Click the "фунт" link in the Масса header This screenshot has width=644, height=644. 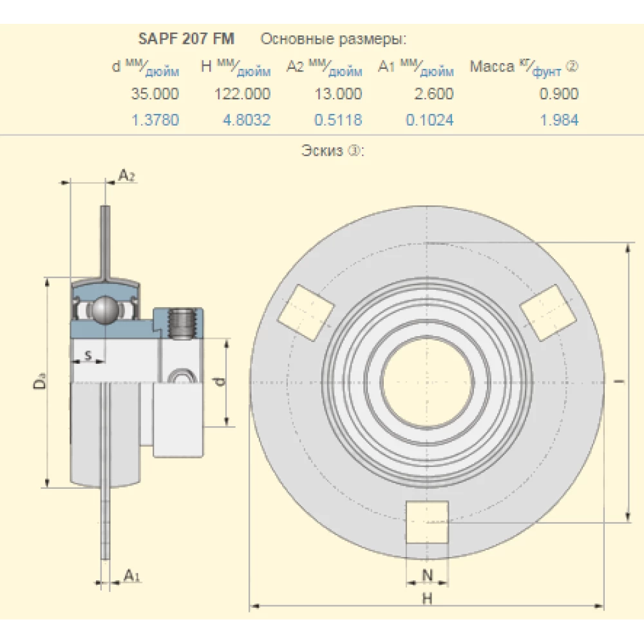pyautogui.click(x=546, y=72)
